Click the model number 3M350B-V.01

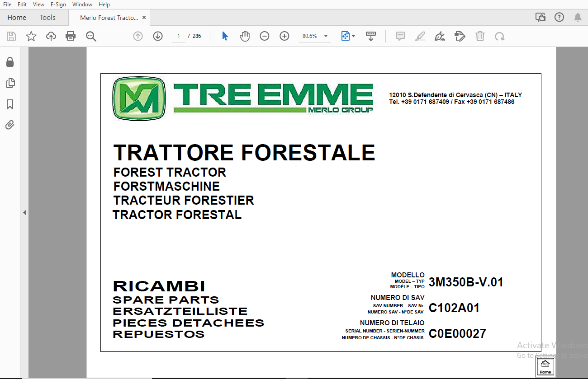tap(466, 282)
